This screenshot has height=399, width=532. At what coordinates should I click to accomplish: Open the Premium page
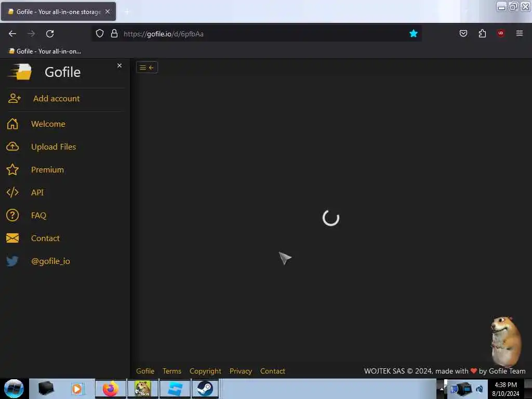[47, 169]
